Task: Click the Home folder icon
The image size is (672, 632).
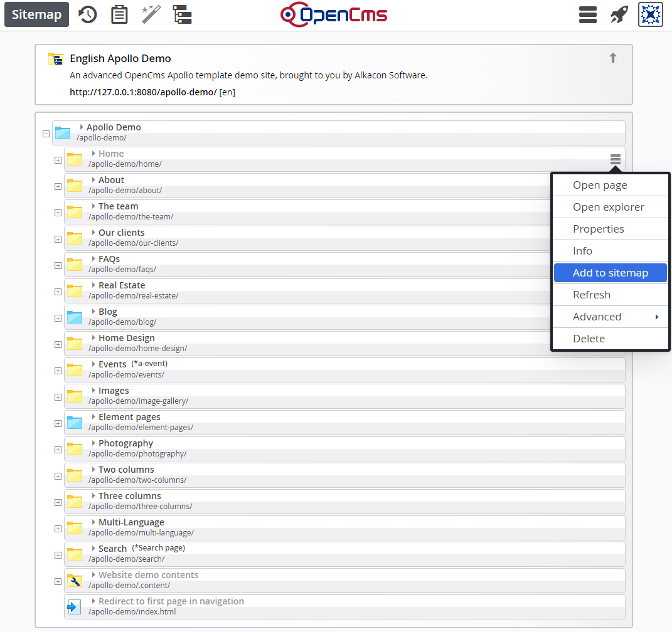Action: (75, 159)
